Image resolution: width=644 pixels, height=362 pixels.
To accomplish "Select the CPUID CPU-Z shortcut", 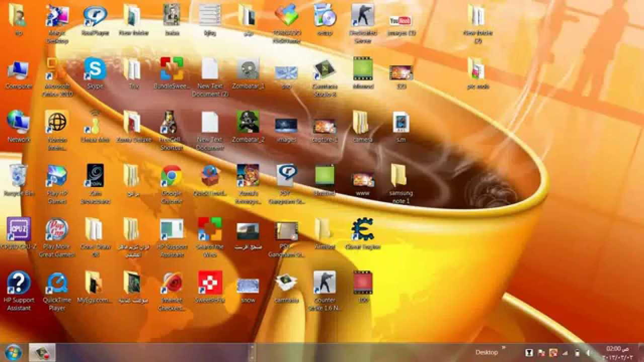I will (x=19, y=234).
